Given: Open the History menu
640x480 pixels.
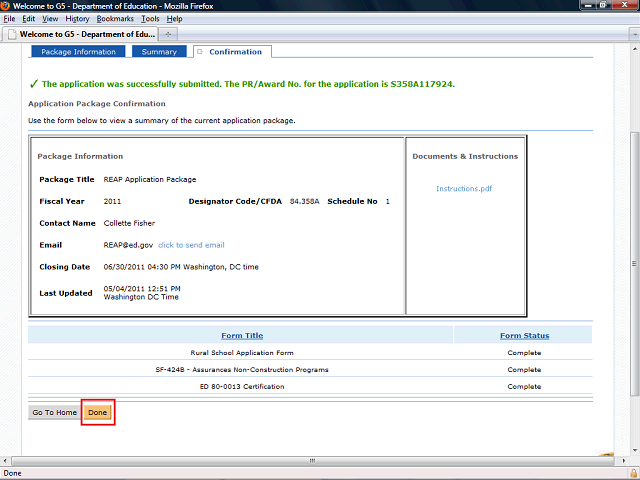Looking at the screenshot, I should 77,19.
